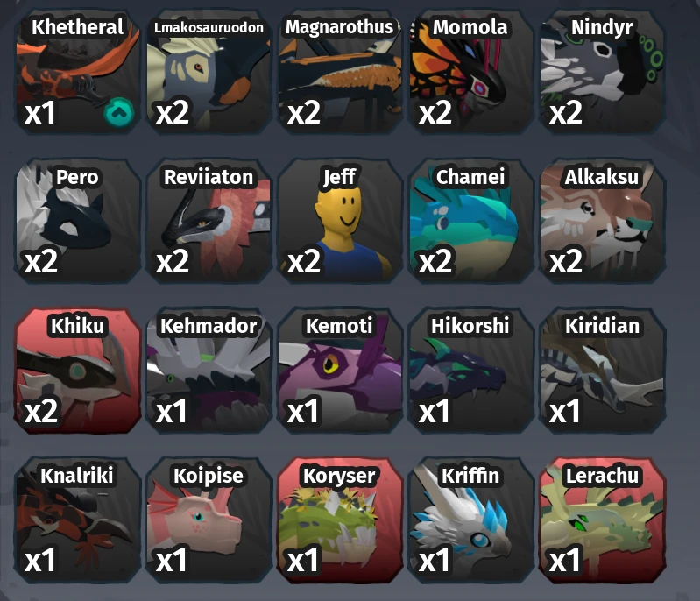This screenshot has height=601, width=700.
Task: Click the teal upgrade arrow on Khetheral
Action: [119, 112]
